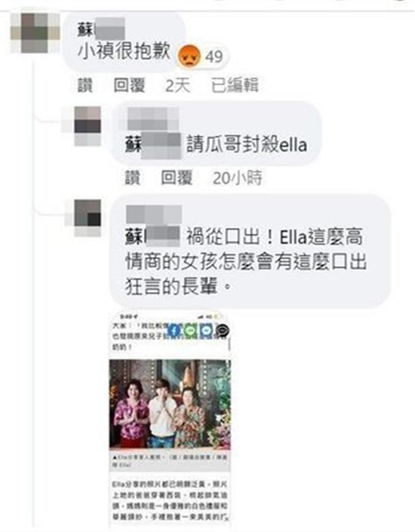Open the 20小時 timestamp link
Image resolution: width=415 pixels, height=532 pixels.
pos(237,178)
